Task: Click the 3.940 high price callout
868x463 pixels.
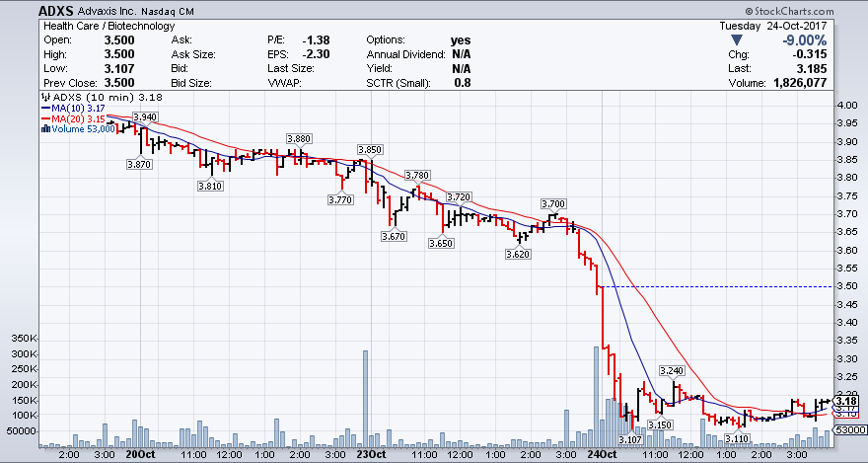Action: tap(144, 116)
